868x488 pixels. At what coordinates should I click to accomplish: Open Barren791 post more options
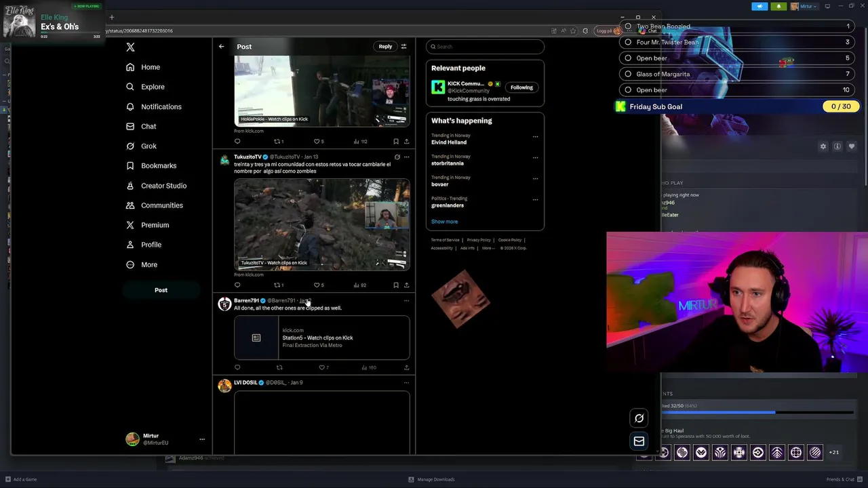click(406, 301)
